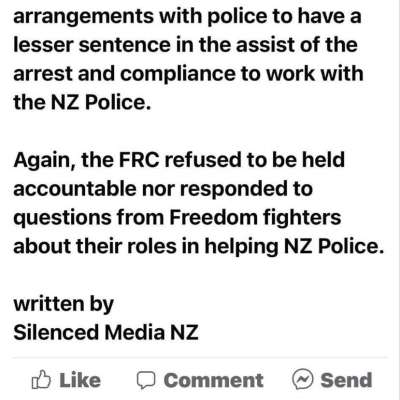Tap the Comment text label

(x=214, y=380)
